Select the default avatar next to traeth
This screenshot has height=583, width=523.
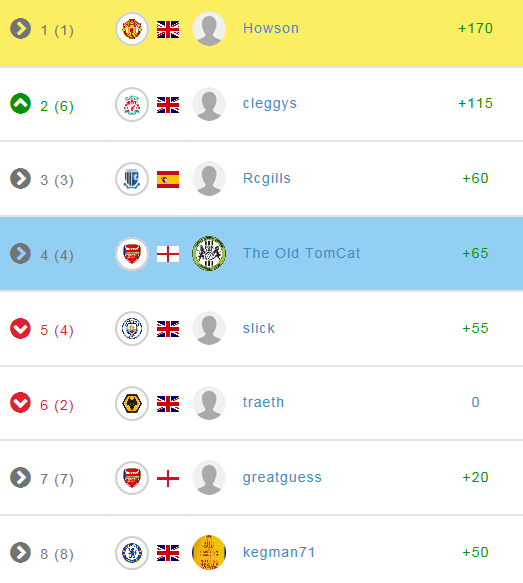pyautogui.click(x=209, y=403)
